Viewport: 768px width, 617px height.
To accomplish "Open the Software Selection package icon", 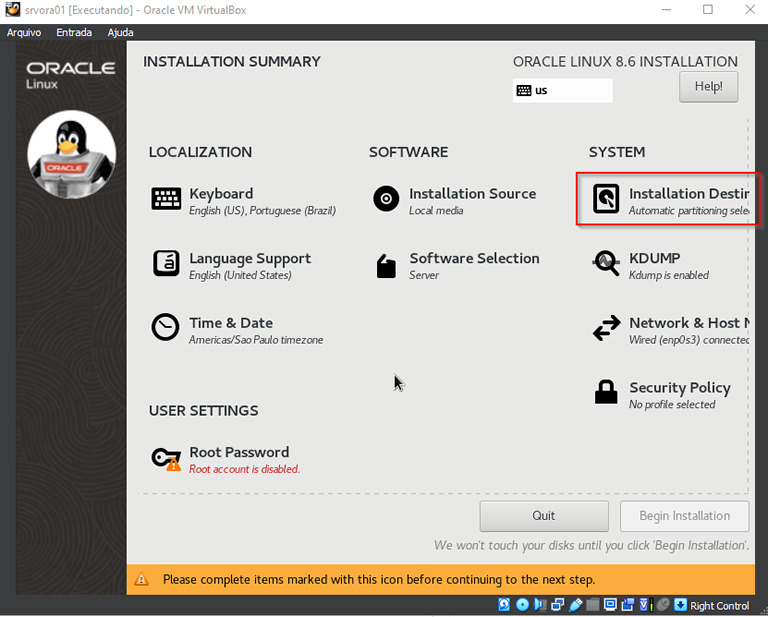I will click(x=386, y=265).
